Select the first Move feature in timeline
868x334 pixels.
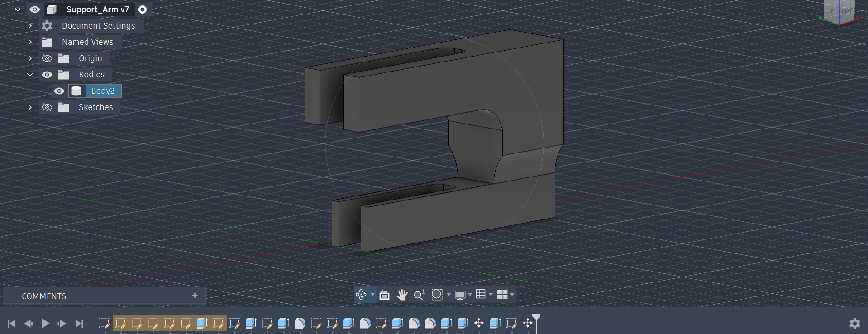click(479, 323)
